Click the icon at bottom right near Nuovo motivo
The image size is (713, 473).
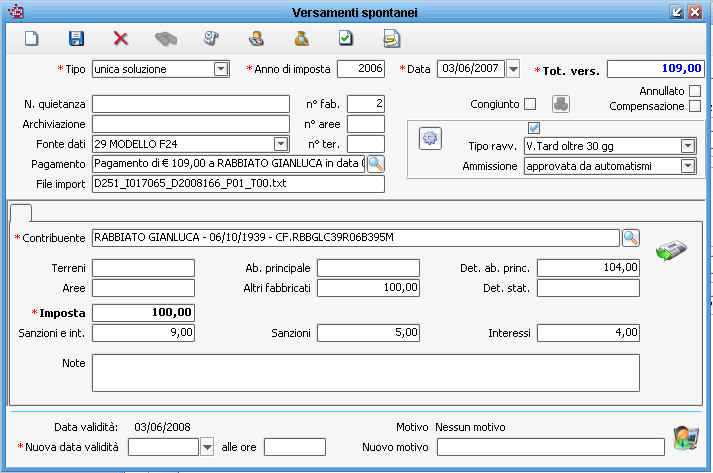pyautogui.click(x=685, y=437)
